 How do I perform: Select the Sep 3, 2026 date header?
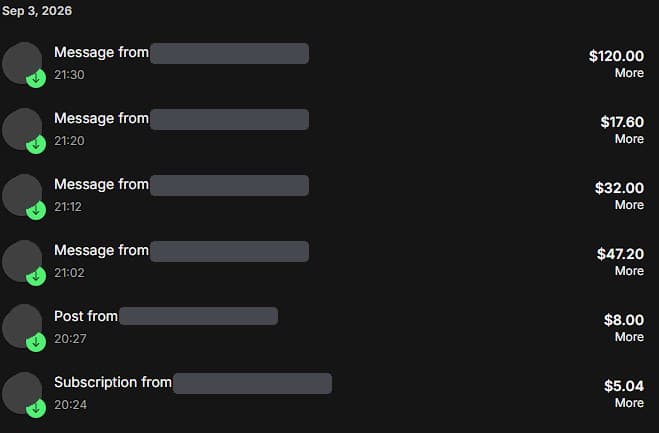(x=37, y=11)
